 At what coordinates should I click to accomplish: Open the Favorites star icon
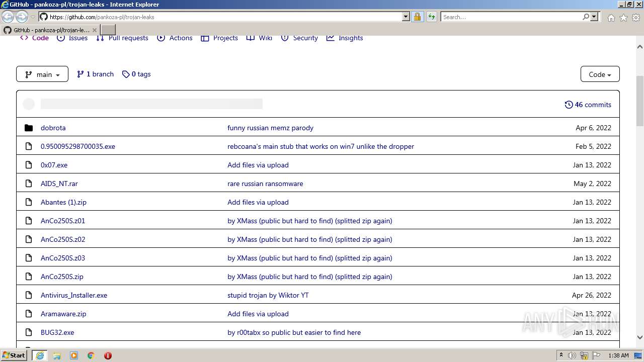[x=623, y=18]
